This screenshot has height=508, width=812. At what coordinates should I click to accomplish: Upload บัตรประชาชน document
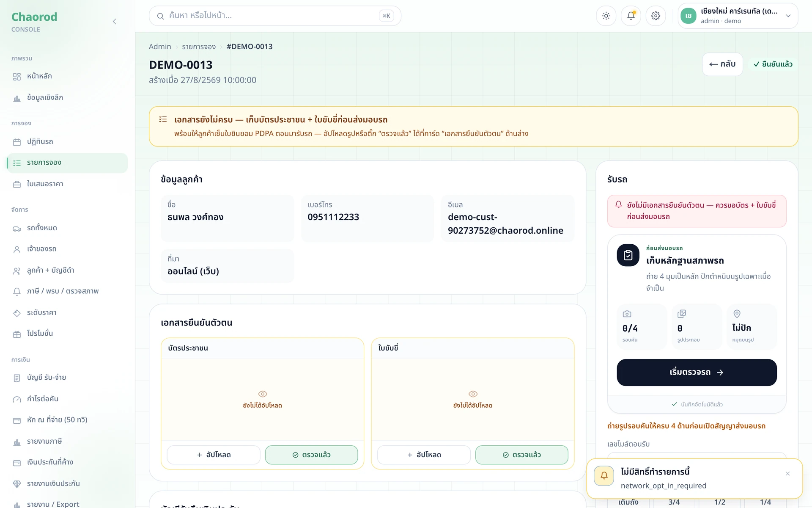click(214, 455)
